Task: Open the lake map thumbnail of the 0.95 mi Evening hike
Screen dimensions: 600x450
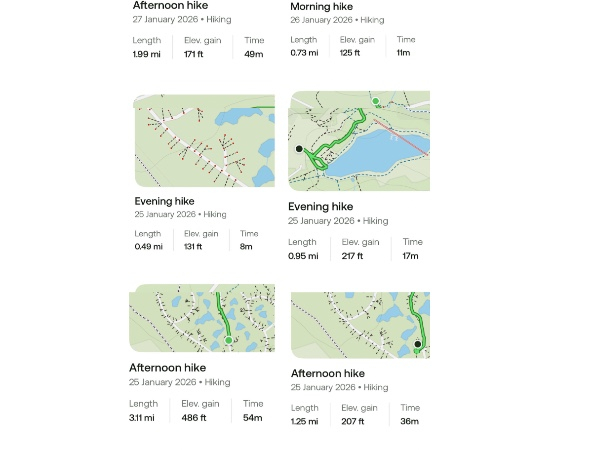Action: coord(359,141)
